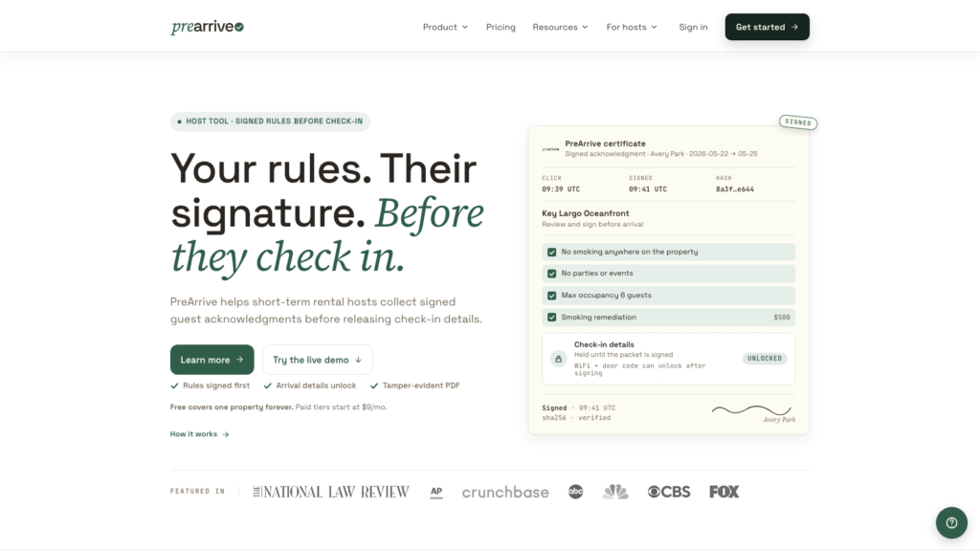Image resolution: width=980 pixels, height=551 pixels.
Task: Toggle No parties or events checkbox
Action: click(552, 274)
